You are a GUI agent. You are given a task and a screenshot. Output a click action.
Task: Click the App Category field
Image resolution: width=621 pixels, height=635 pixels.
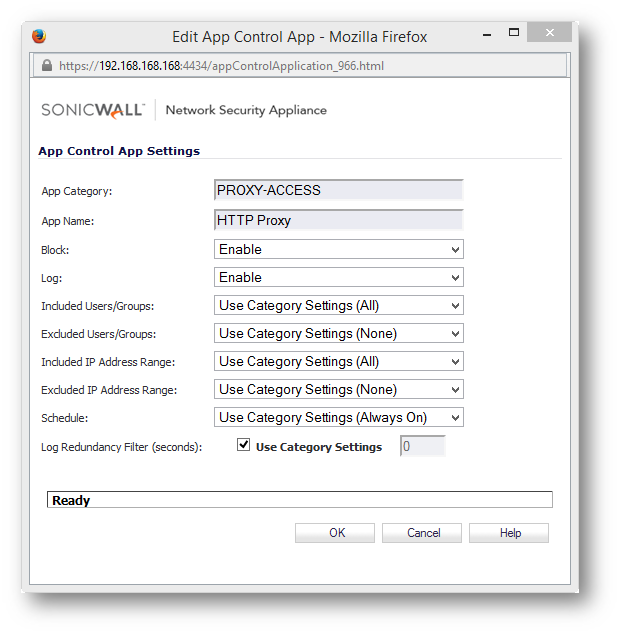339,190
